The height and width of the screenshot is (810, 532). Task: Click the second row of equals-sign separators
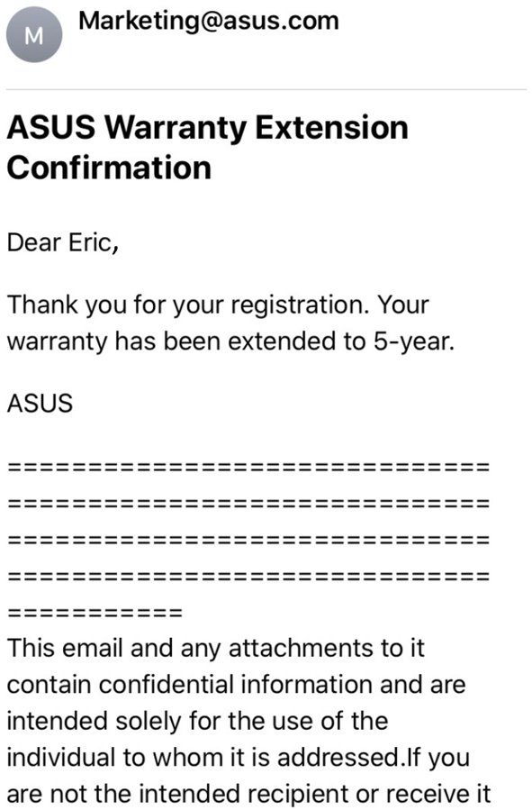click(x=248, y=505)
